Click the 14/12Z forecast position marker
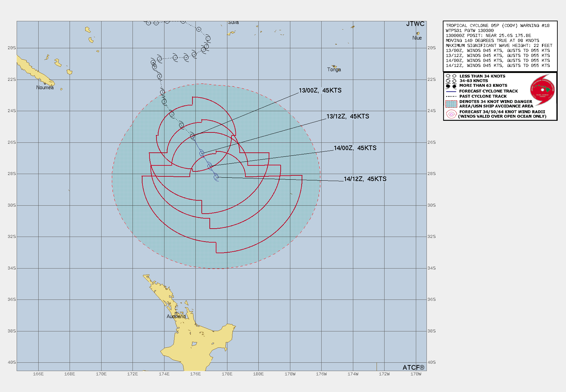The height and width of the screenshot is (392, 566). point(217,177)
